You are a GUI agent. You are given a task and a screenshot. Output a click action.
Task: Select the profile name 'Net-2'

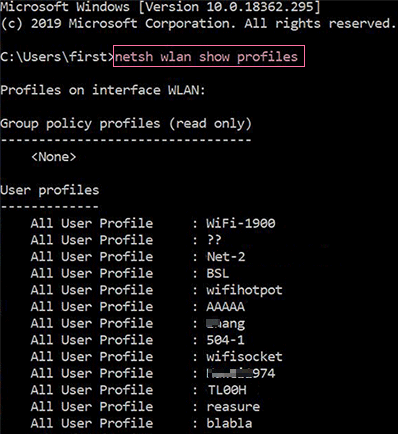[x=226, y=257]
